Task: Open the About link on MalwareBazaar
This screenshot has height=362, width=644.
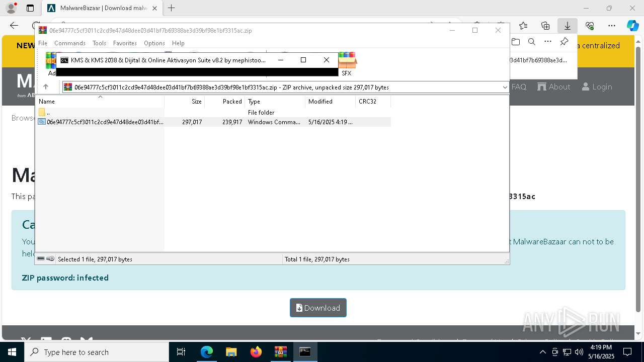Action: coord(554,87)
